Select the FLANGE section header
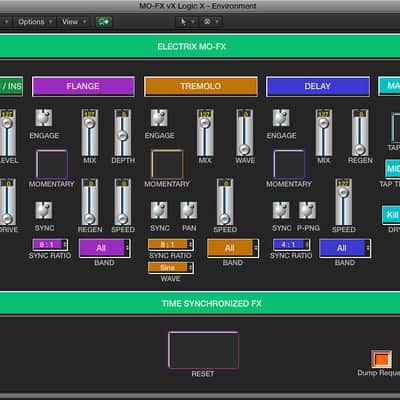 [x=83, y=86]
